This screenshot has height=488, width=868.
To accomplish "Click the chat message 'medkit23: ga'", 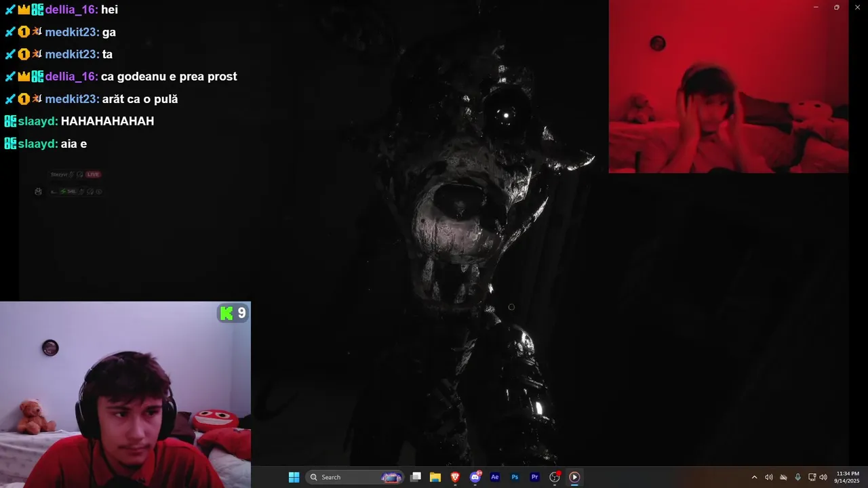I will click(60, 32).
